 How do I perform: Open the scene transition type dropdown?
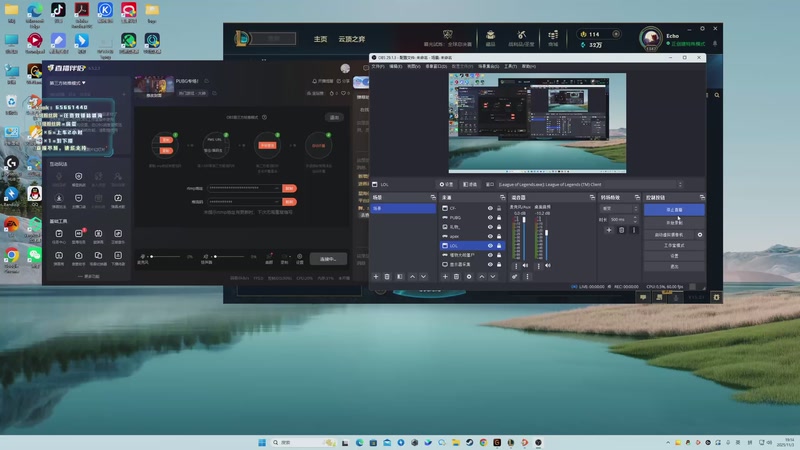[619, 208]
